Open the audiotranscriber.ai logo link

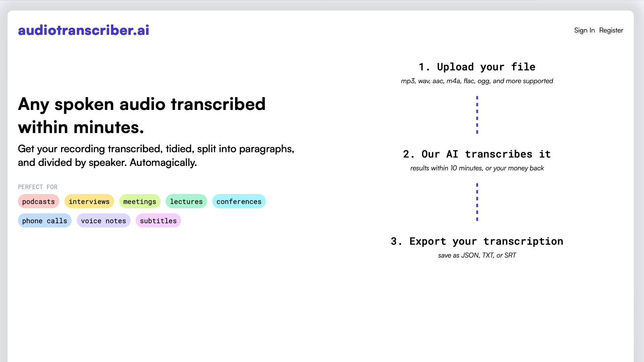[84, 30]
